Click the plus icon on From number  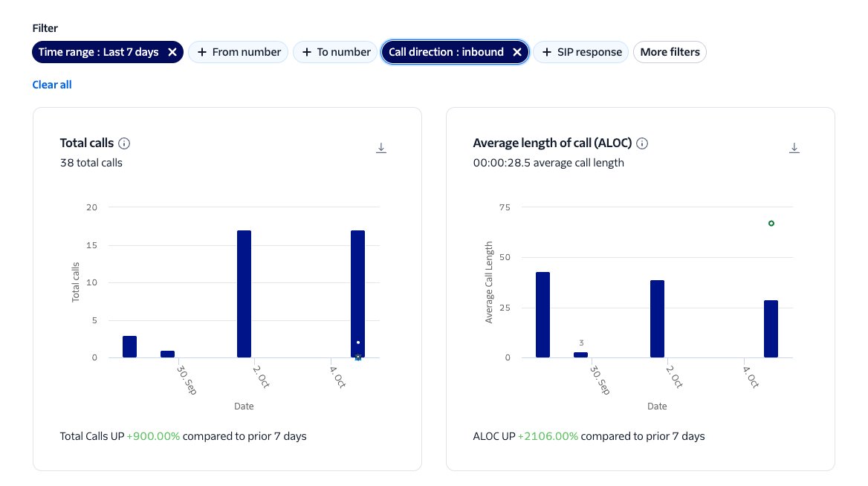click(x=202, y=52)
